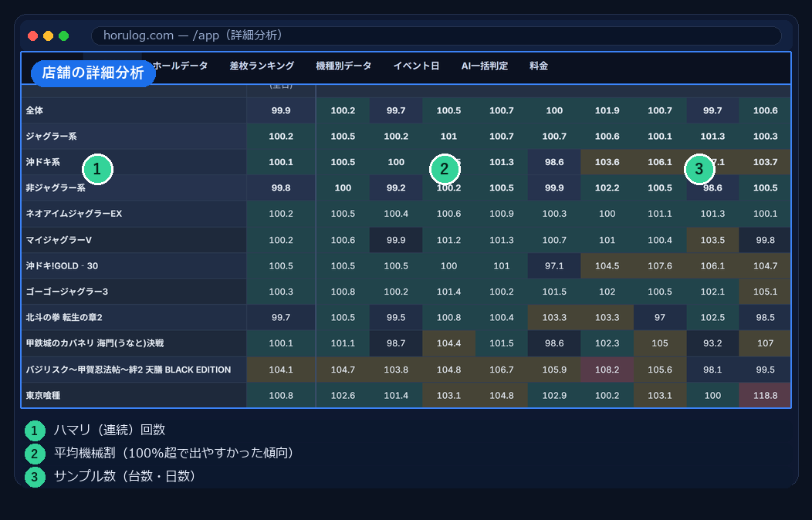Image resolution: width=812 pixels, height=520 pixels.
Task: Click the 102.5 cell in 北斗の拳 row
Action: (x=712, y=318)
